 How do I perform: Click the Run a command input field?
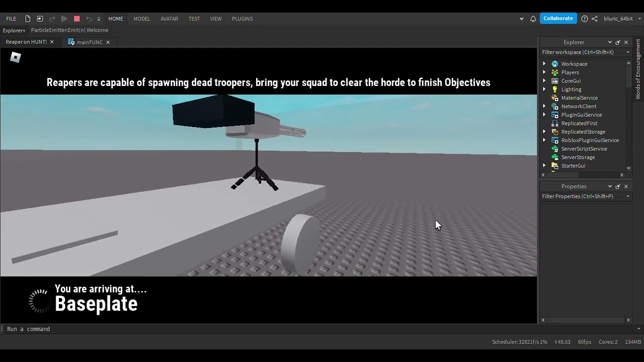coord(29,329)
